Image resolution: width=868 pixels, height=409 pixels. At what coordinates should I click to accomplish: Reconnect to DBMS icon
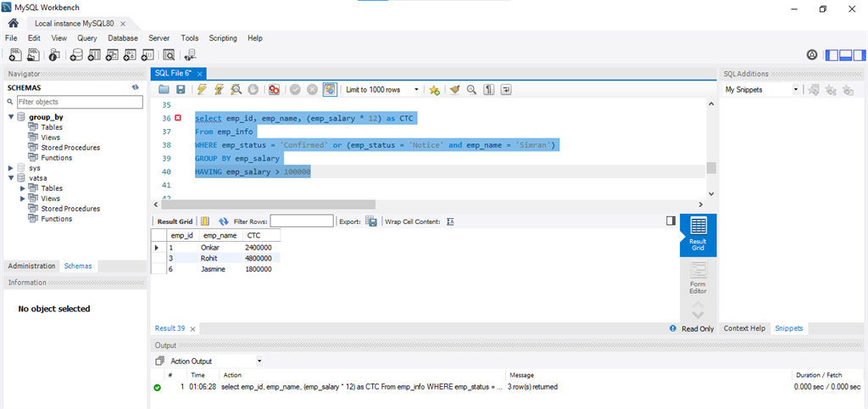point(190,54)
